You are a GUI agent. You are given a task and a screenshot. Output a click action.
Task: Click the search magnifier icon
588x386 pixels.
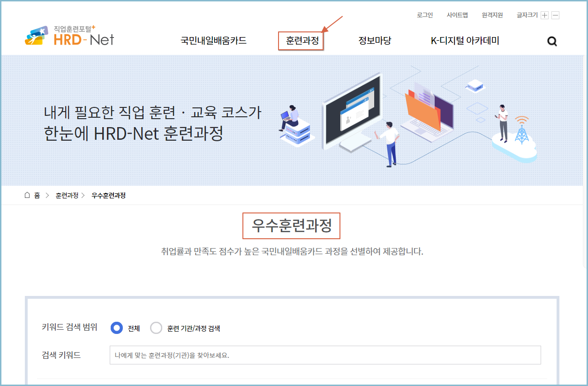[x=552, y=41]
